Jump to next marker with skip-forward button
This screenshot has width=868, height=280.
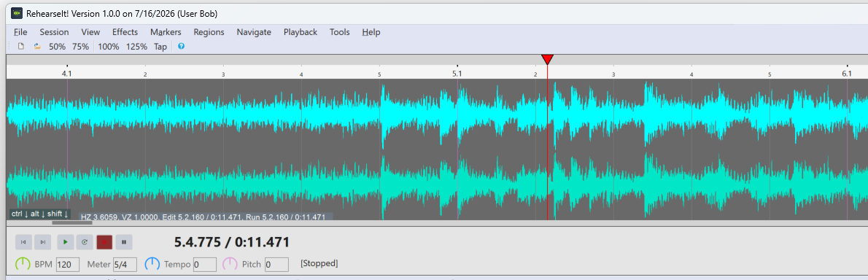(42, 242)
